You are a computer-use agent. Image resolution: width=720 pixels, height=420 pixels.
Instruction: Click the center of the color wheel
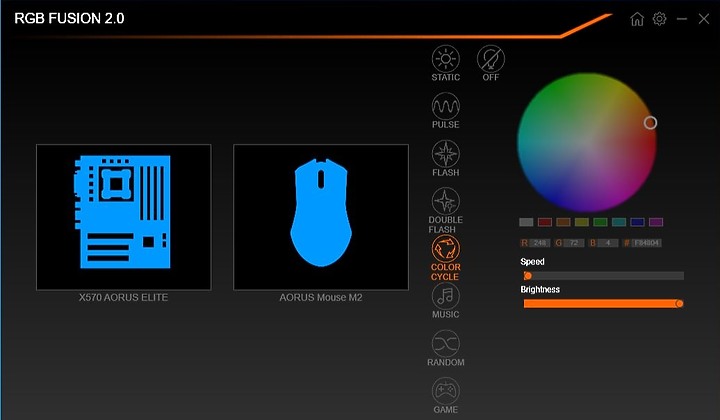point(587,142)
